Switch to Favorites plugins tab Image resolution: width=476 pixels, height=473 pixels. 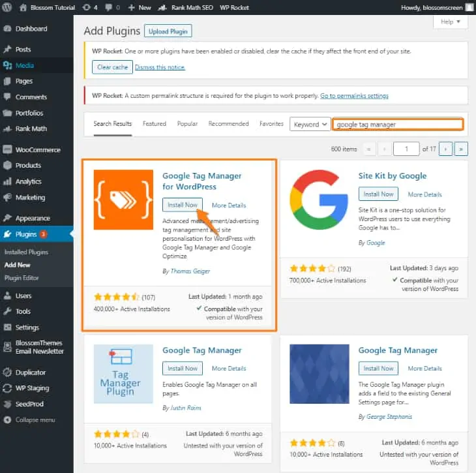pos(271,124)
